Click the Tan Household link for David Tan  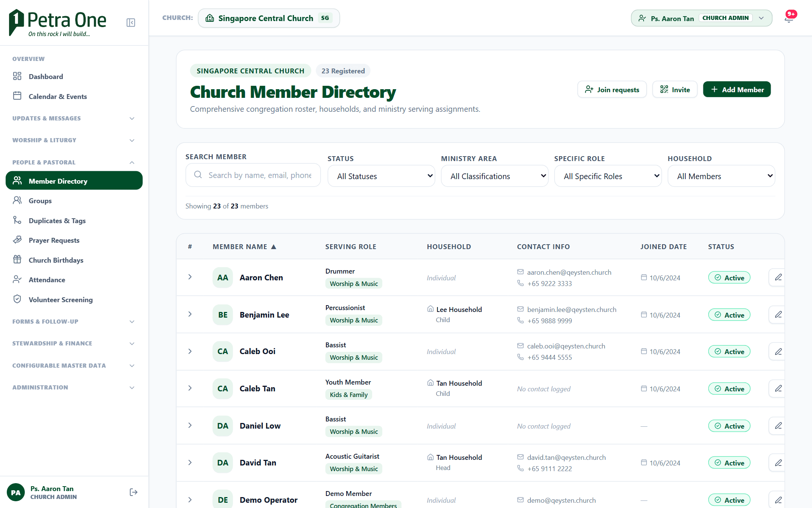[459, 457]
